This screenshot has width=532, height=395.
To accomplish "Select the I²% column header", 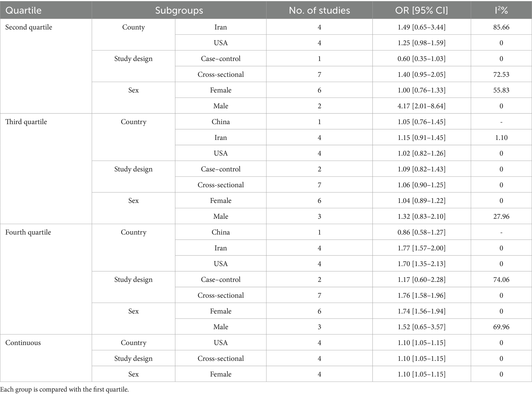I will coord(501,10).
